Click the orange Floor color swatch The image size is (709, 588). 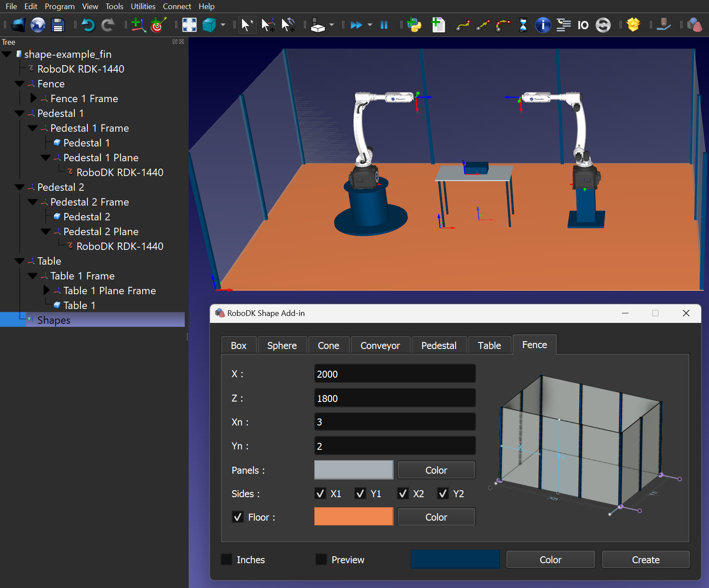pyautogui.click(x=353, y=516)
